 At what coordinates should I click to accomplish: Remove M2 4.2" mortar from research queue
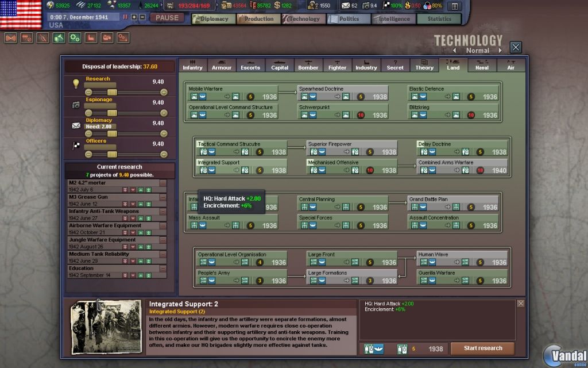[x=163, y=183]
